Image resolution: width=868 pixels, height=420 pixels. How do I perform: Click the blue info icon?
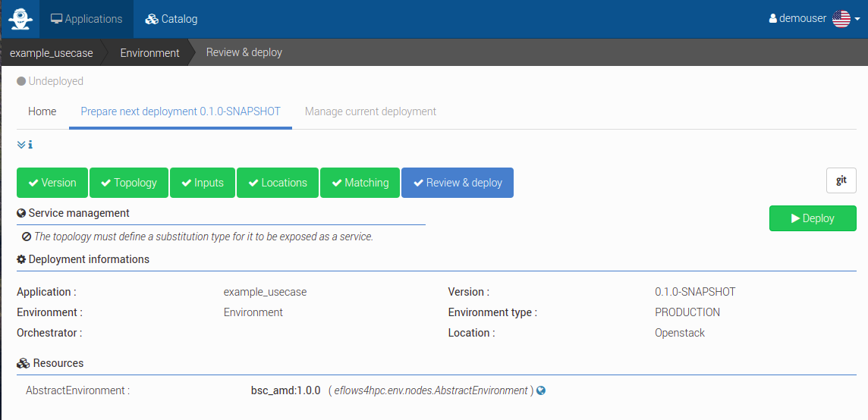pyautogui.click(x=30, y=145)
